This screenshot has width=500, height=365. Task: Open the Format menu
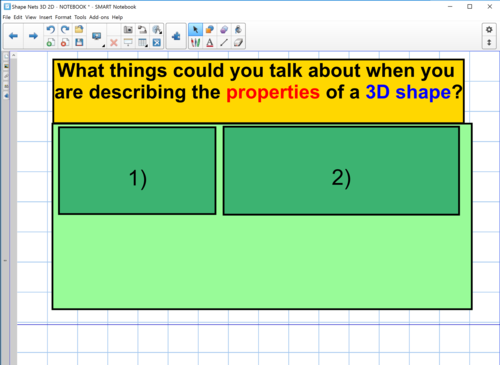63,17
